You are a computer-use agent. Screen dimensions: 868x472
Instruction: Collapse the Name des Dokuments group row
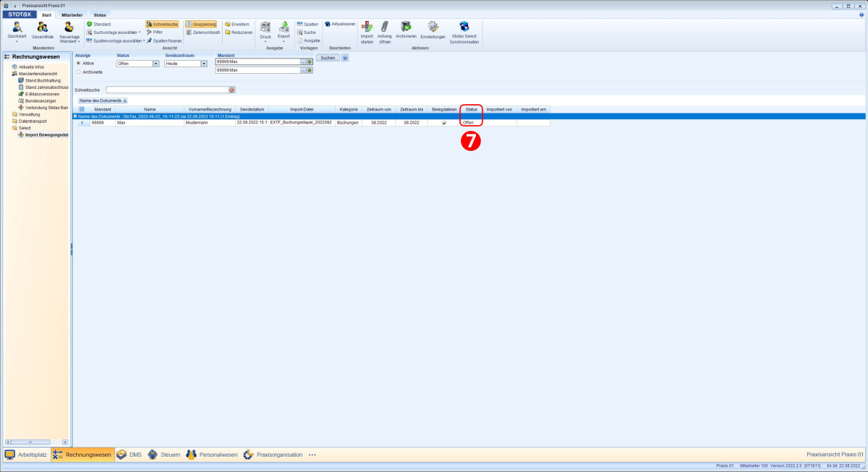tap(75, 116)
